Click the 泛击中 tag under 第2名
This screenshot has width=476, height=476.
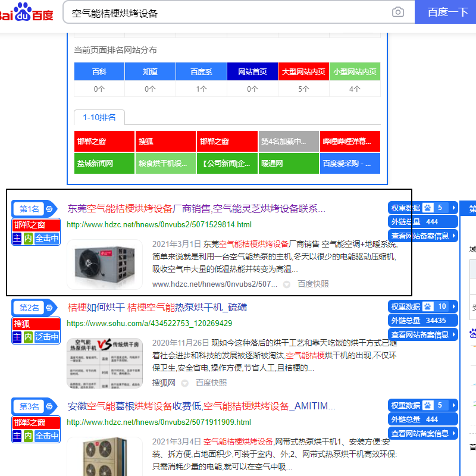coord(47,337)
